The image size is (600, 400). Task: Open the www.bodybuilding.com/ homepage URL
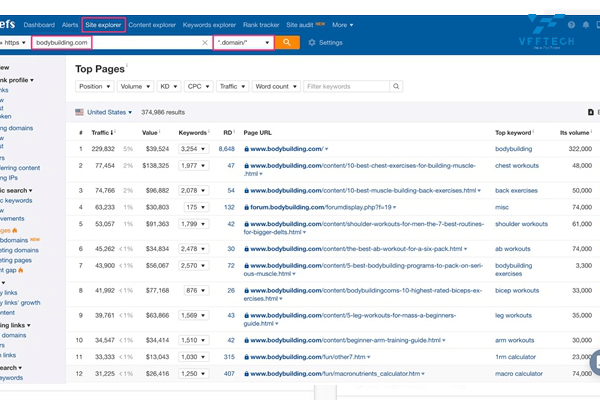pos(287,149)
